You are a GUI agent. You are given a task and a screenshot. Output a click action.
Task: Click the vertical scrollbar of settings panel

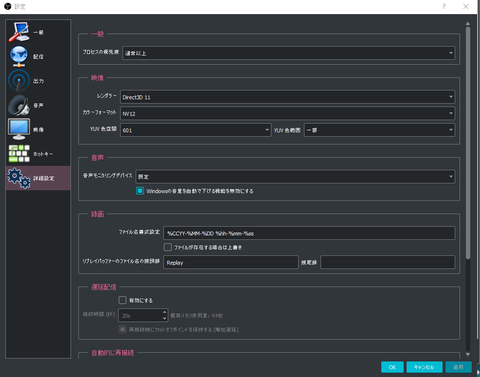[x=468, y=143]
